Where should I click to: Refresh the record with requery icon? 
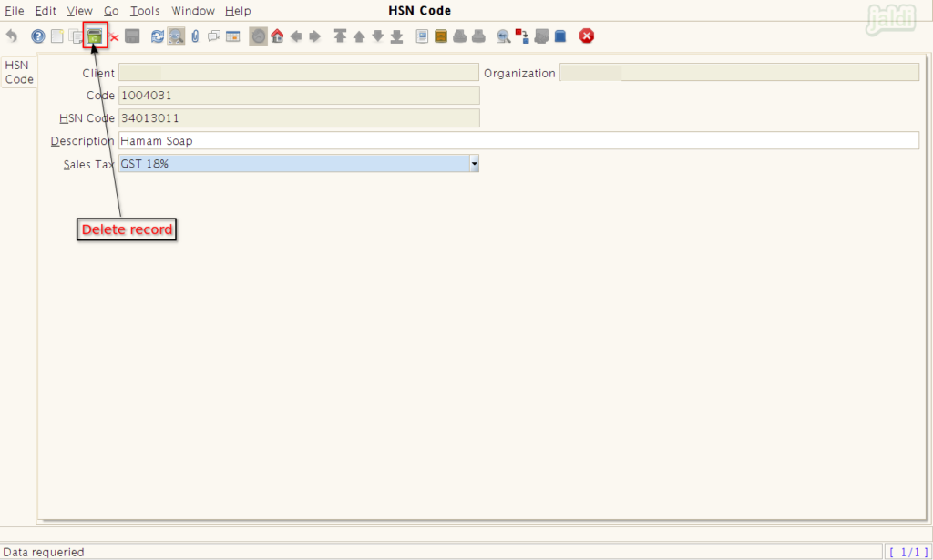[x=157, y=36]
